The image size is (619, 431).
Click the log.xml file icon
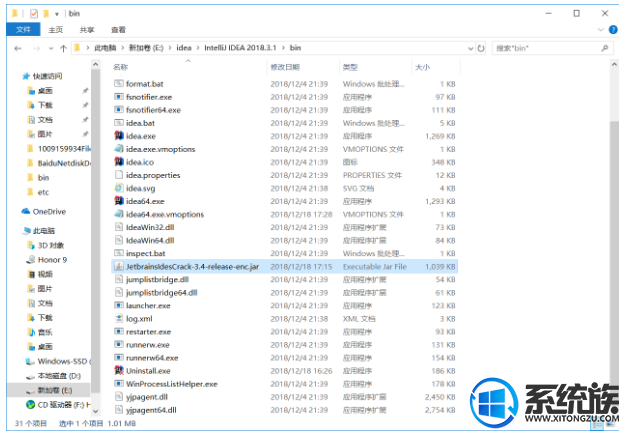click(119, 318)
